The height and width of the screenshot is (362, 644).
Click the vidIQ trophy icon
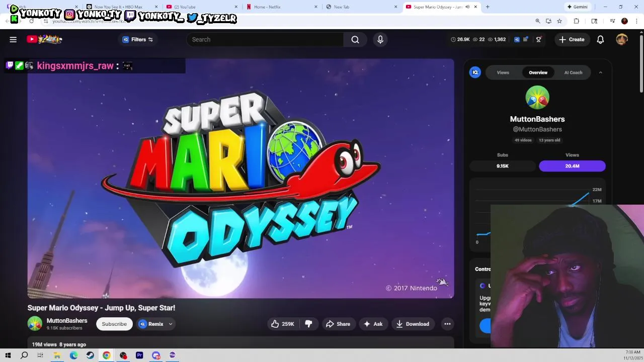tap(538, 39)
